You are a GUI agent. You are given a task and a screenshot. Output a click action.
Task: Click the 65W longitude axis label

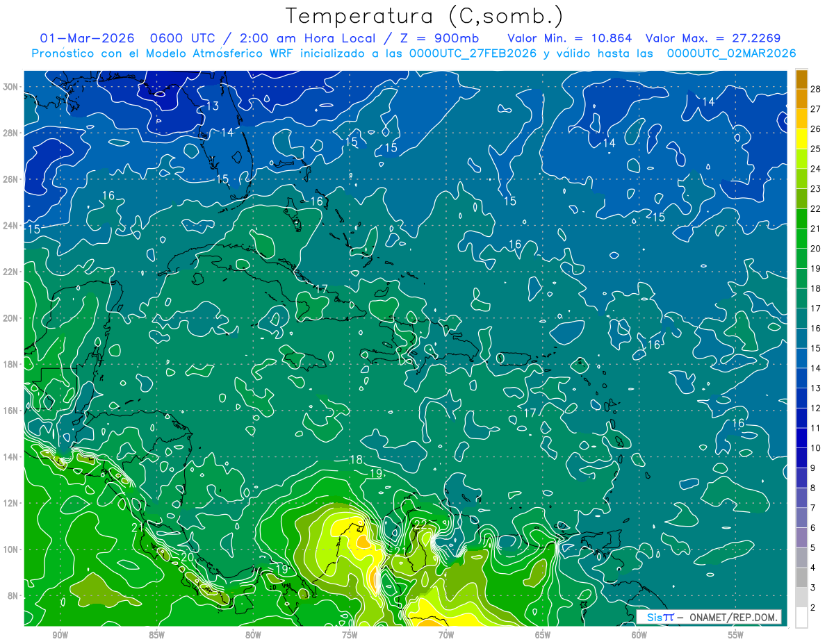click(543, 635)
